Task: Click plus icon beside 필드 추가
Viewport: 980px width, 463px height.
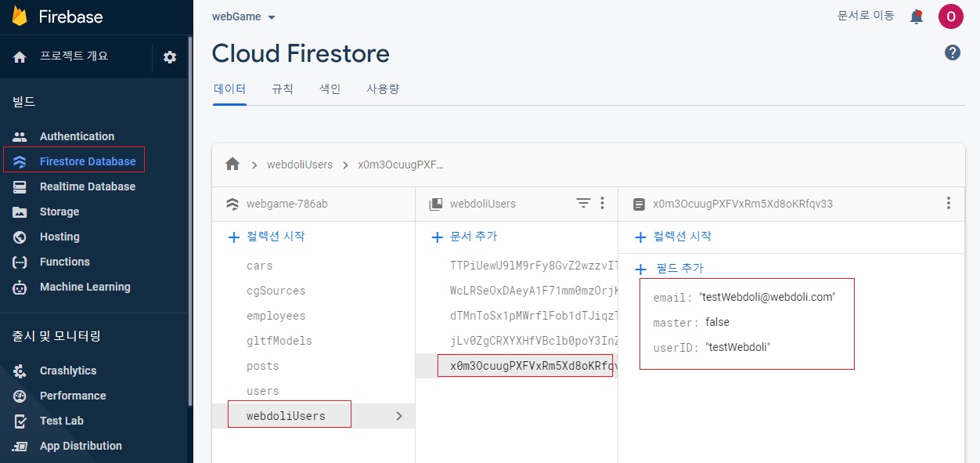Action: coord(640,269)
